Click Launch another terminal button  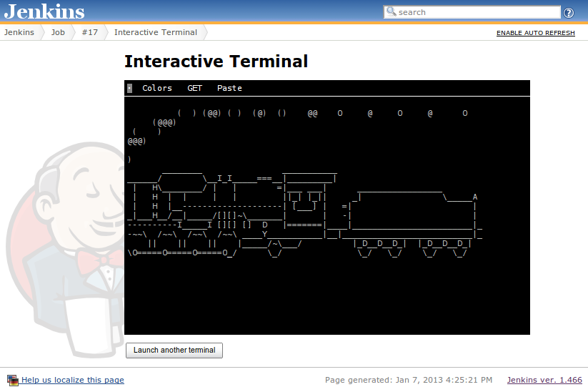tap(174, 351)
